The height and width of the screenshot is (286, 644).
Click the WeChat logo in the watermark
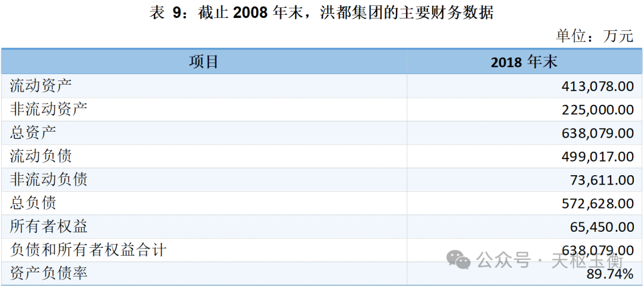pos(459,260)
